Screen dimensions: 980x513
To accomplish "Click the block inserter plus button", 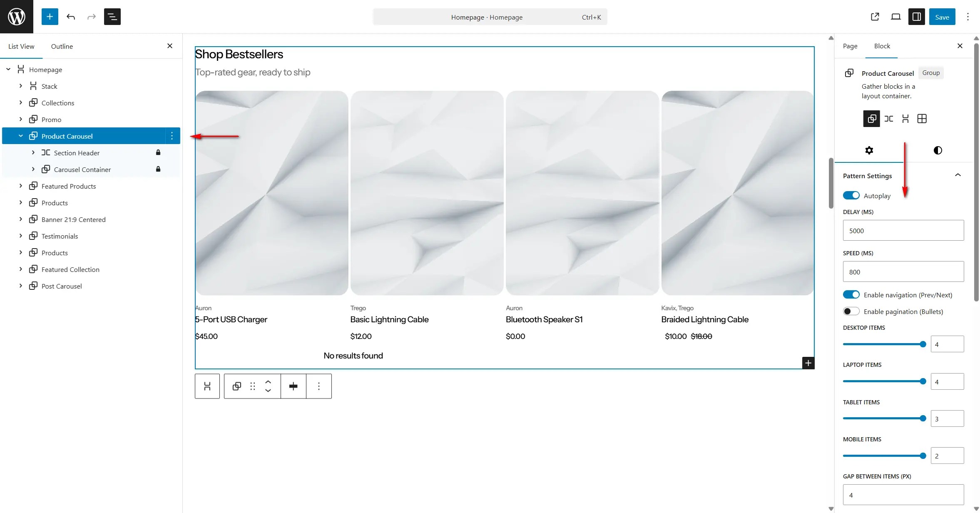I will click(x=50, y=17).
